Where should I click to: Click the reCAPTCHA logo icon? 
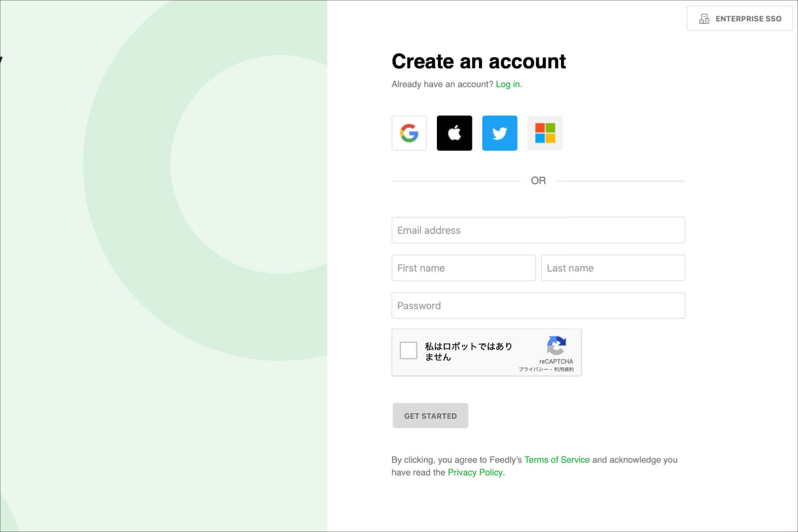coord(556,345)
